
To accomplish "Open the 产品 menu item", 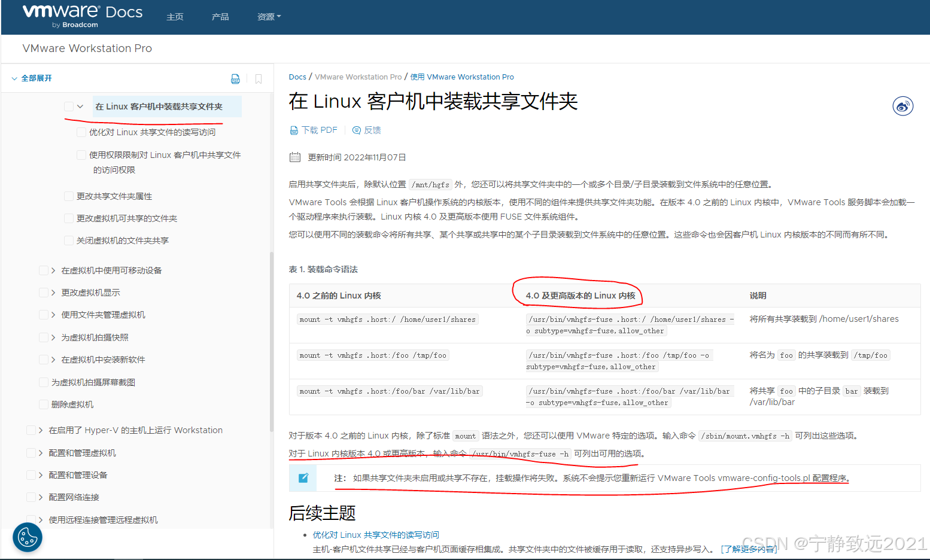I will tap(220, 17).
